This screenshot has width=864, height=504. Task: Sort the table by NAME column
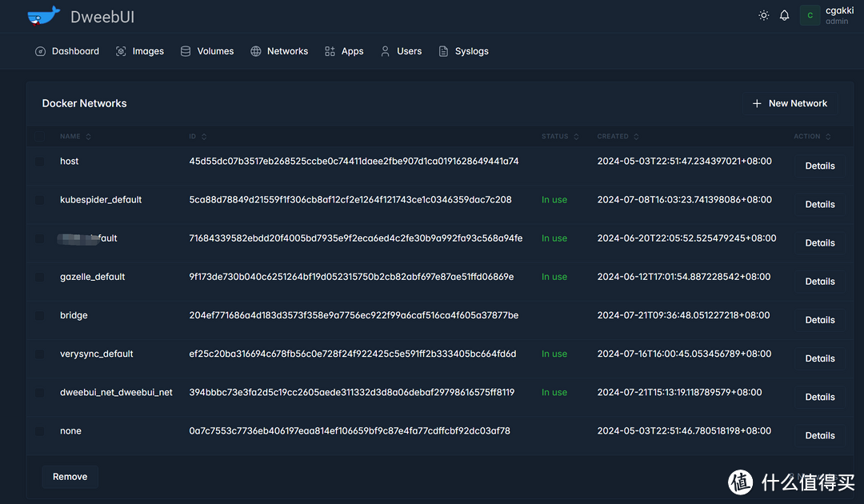pos(75,136)
